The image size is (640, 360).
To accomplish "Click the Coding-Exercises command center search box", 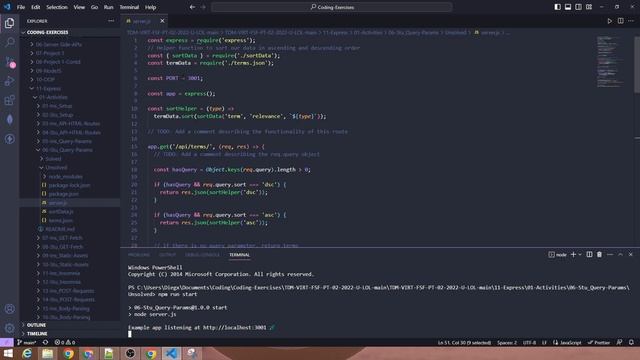I will pyautogui.click(x=332, y=7).
